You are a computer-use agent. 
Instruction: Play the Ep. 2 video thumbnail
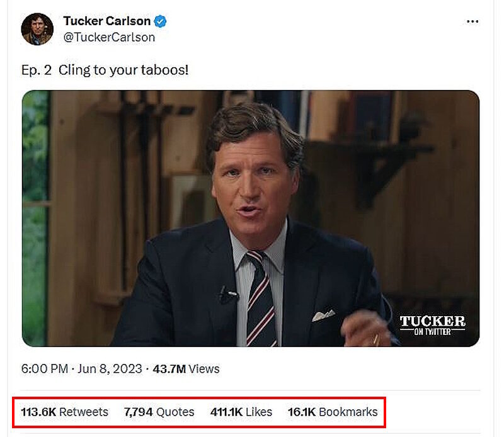[x=251, y=218]
